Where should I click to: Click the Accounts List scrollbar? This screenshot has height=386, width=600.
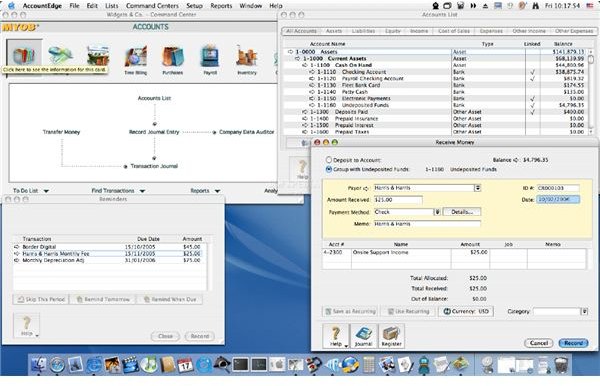coord(591,92)
